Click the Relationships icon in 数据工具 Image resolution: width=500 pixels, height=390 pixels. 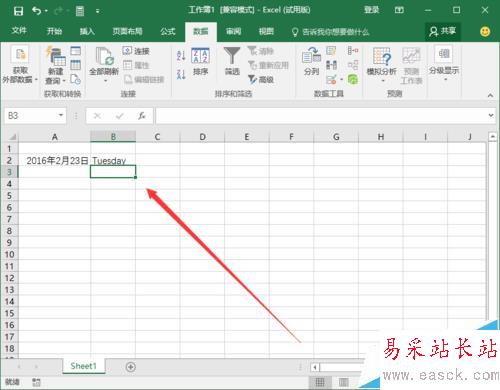pyautogui.click(x=353, y=65)
